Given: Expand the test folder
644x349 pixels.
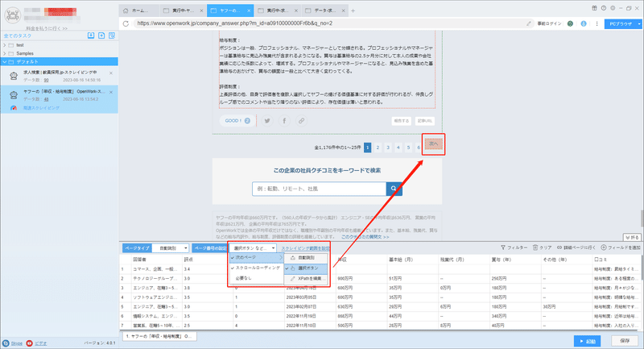Looking at the screenshot, I should 5,45.
